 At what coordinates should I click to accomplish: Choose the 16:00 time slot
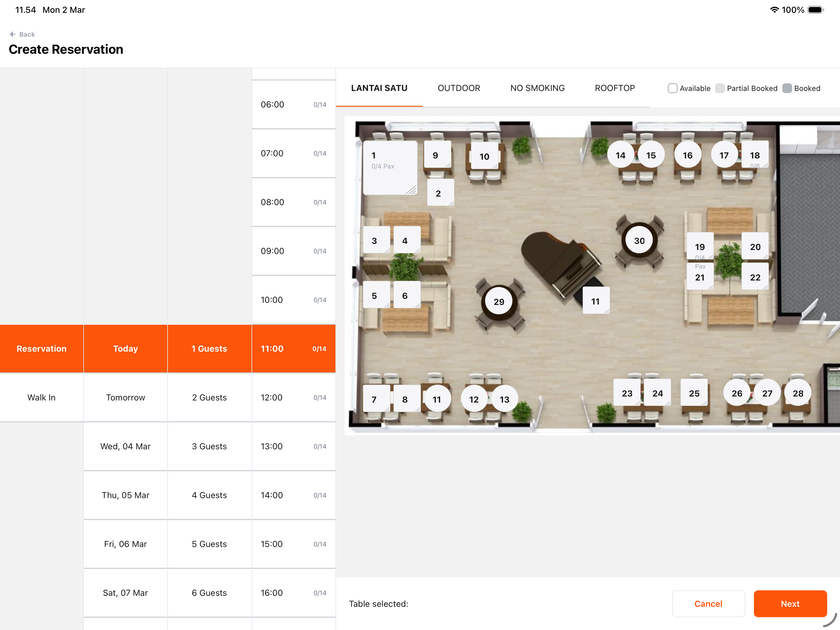(x=294, y=592)
